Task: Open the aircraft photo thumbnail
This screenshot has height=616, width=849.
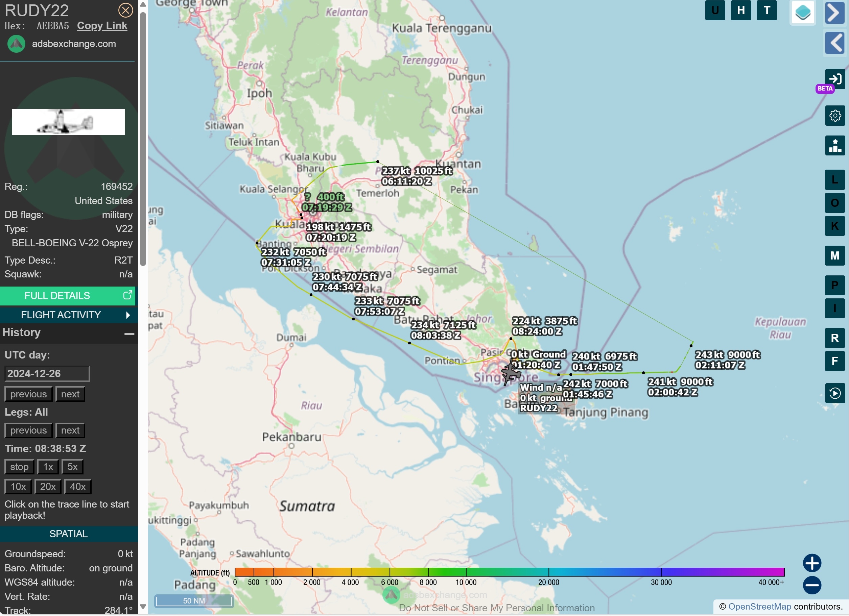Action: (68, 122)
